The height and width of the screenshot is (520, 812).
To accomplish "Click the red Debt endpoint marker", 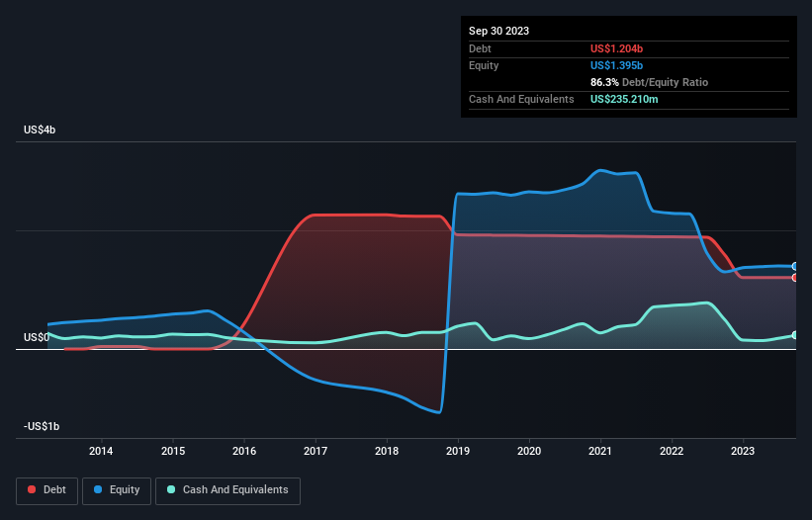I will click(795, 278).
